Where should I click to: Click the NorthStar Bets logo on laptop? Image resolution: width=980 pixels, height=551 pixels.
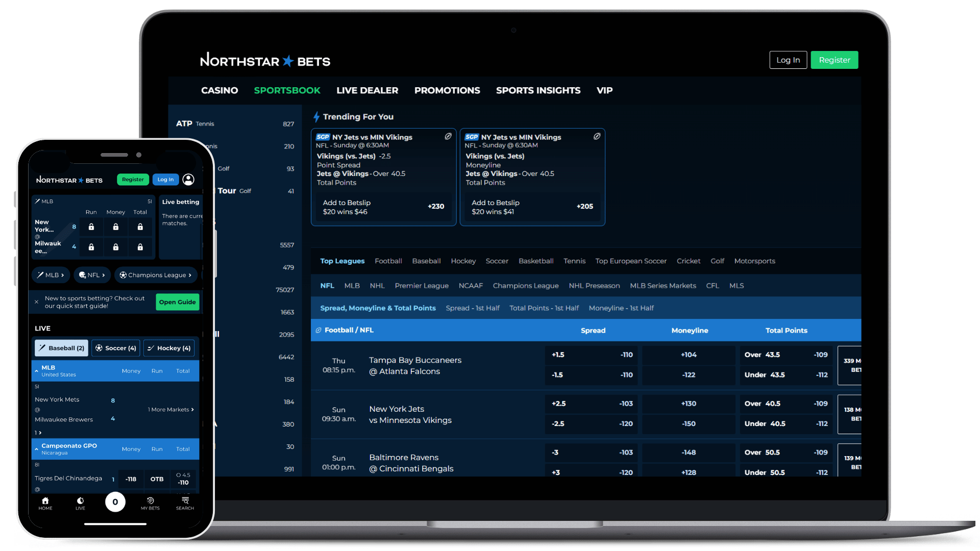coord(265,61)
